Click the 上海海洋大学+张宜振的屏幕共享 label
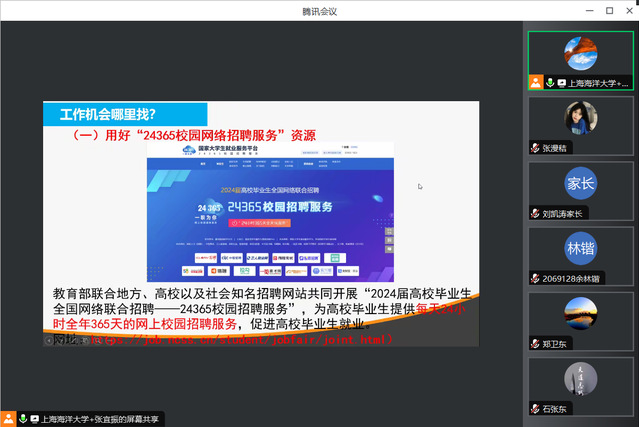Image resolution: width=639 pixels, height=427 pixels. [100, 419]
